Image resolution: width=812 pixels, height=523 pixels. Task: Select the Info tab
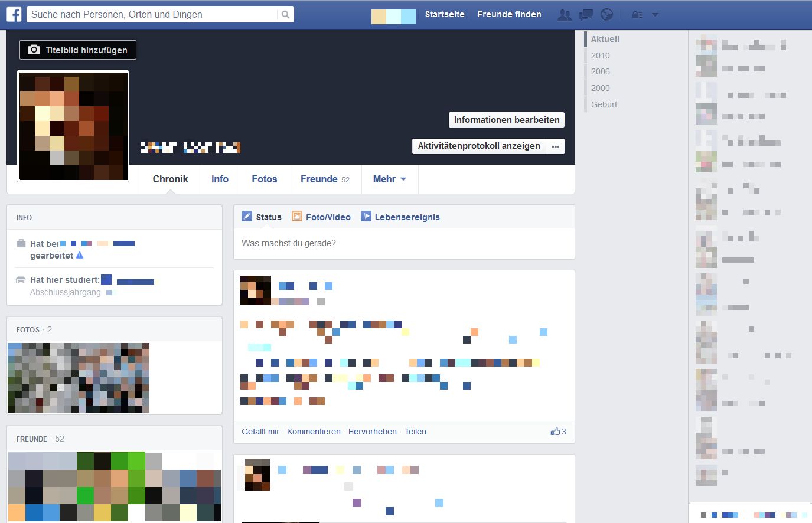[220, 179]
